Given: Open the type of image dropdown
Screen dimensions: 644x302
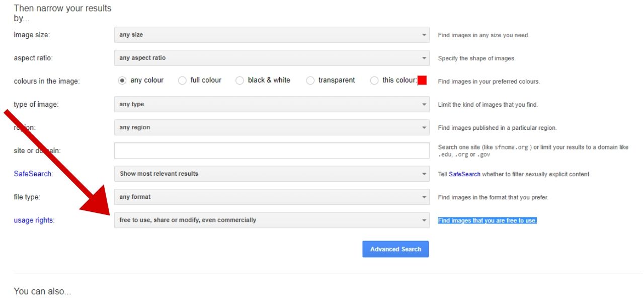Looking at the screenshot, I should pos(272,104).
